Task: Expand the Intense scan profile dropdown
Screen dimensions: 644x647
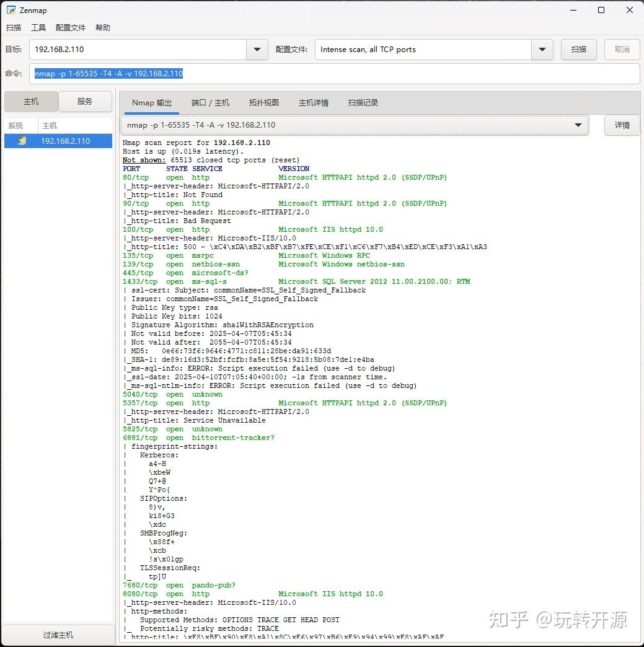Action: click(x=542, y=50)
